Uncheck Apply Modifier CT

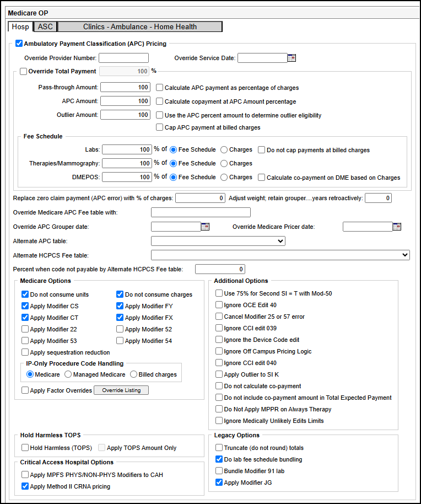coord(25,317)
